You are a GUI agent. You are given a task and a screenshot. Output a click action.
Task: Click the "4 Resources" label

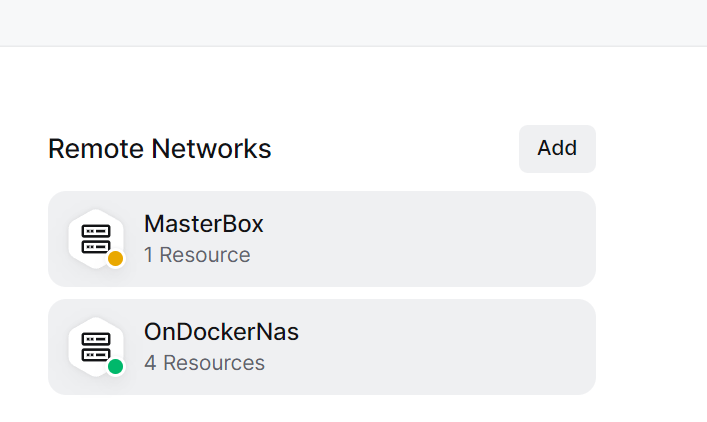(204, 363)
